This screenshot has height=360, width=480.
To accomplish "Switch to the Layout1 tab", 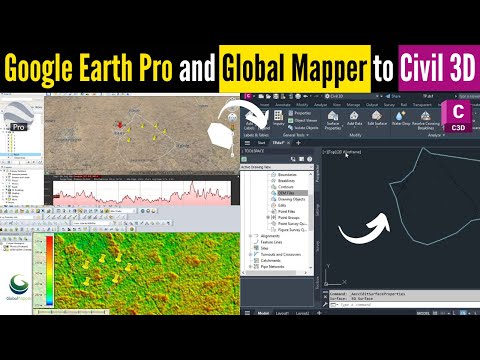I will tap(282, 313).
